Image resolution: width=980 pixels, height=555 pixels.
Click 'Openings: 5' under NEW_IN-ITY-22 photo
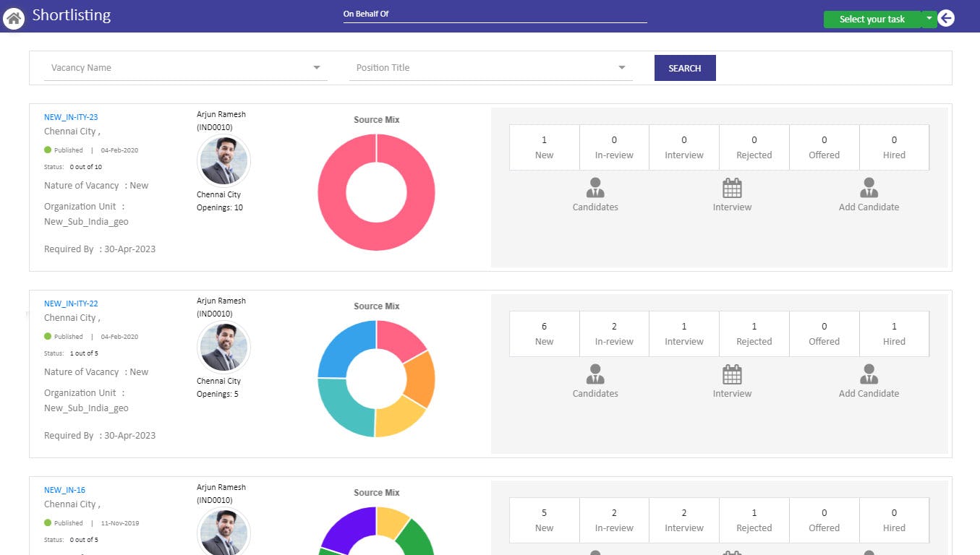[x=218, y=395]
